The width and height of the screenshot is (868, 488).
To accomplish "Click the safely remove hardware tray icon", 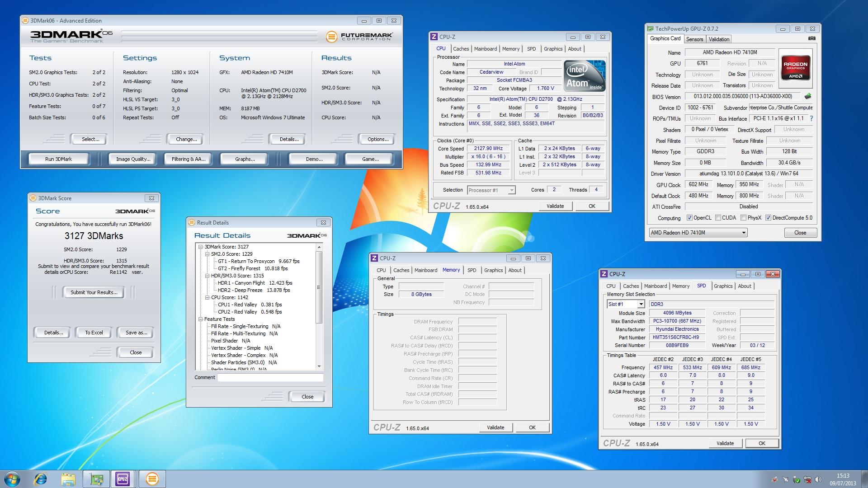I will click(x=797, y=479).
